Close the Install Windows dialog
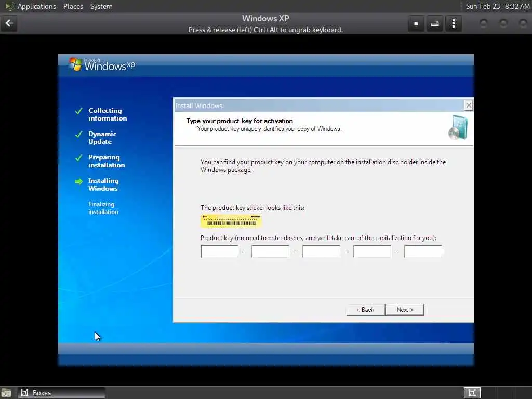532x399 pixels. [x=469, y=105]
